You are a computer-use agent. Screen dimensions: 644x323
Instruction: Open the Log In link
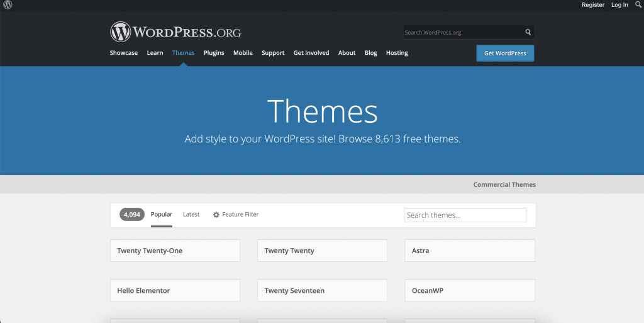click(619, 5)
